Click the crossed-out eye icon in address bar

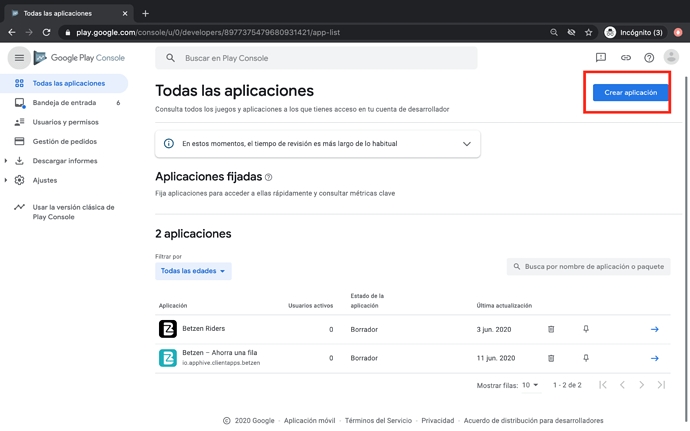tap(571, 32)
